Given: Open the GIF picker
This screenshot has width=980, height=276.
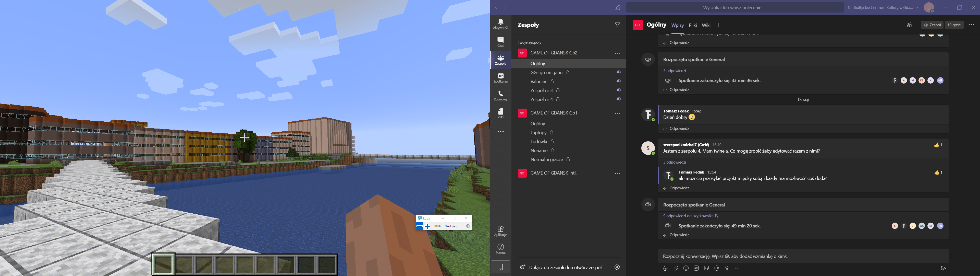Looking at the screenshot, I should [x=696, y=268].
